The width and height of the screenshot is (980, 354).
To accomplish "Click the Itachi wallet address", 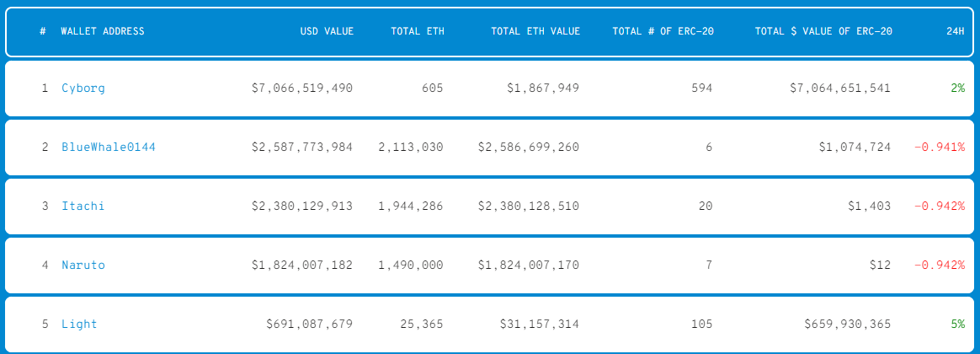I will pos(83,206).
